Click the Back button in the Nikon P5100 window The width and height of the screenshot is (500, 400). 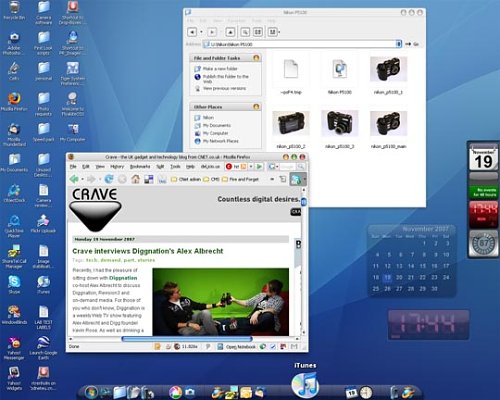[192, 32]
